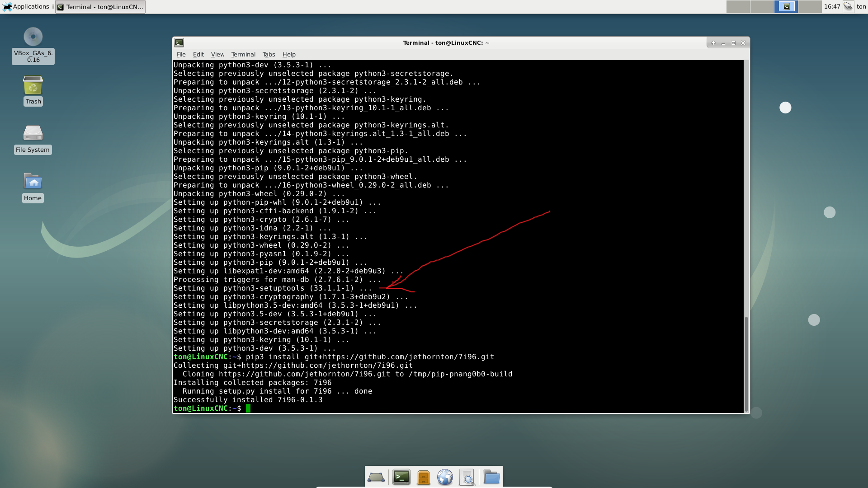Click the 'pip3 install git+https://github.com/jethornton/7i96.git' command text

tap(370, 357)
